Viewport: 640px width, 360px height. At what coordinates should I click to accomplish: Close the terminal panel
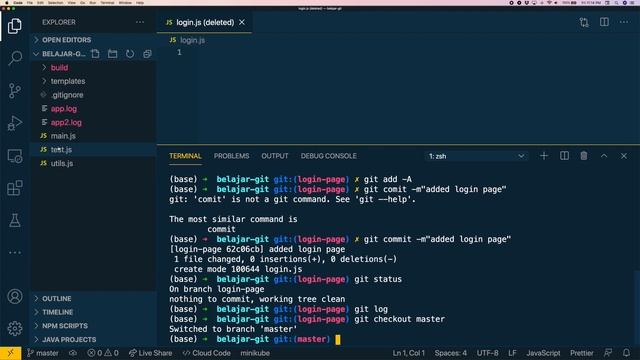pos(624,156)
